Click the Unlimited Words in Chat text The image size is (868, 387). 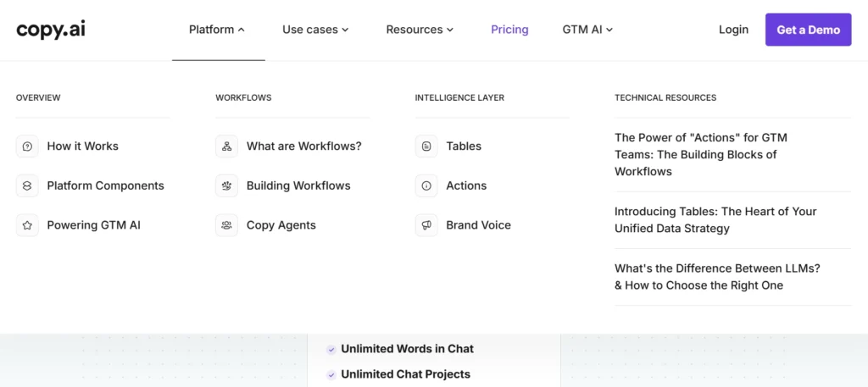tap(408, 350)
